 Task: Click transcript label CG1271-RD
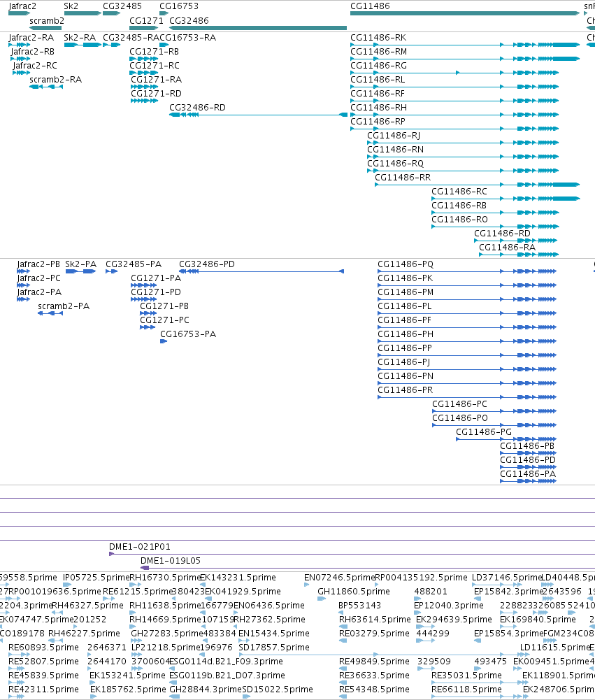156,94
